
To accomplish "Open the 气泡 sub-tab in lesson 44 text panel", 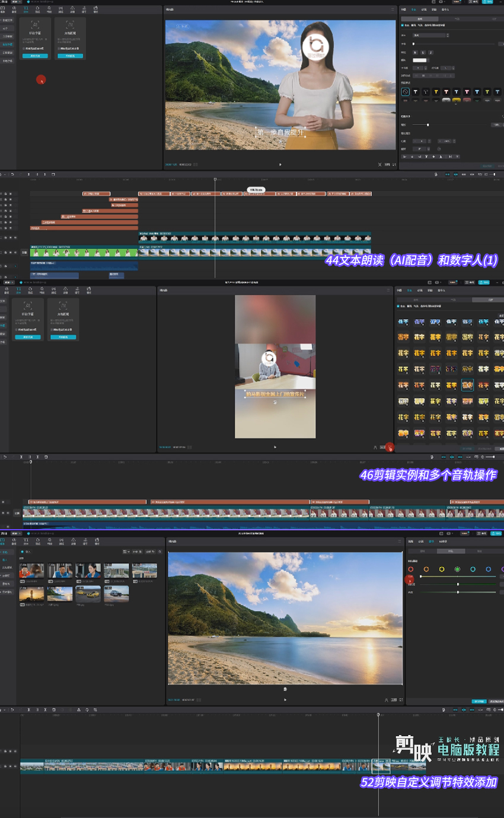I will tap(457, 19).
